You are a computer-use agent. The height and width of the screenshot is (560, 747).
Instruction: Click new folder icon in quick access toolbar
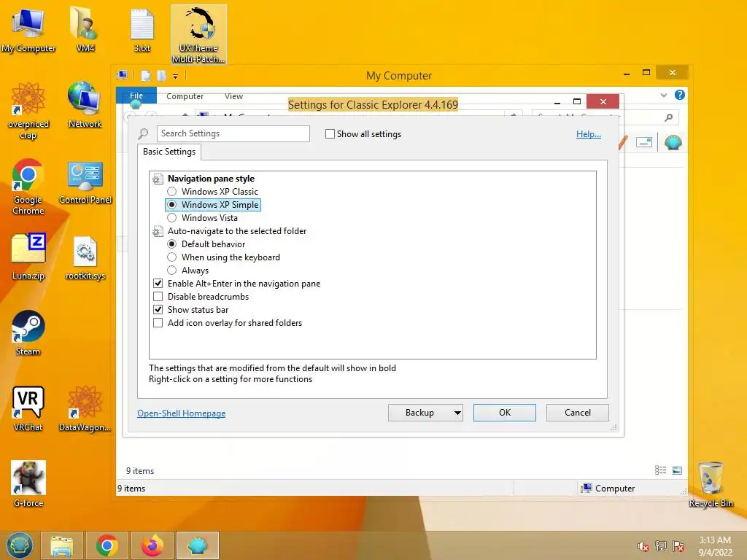[x=161, y=76]
